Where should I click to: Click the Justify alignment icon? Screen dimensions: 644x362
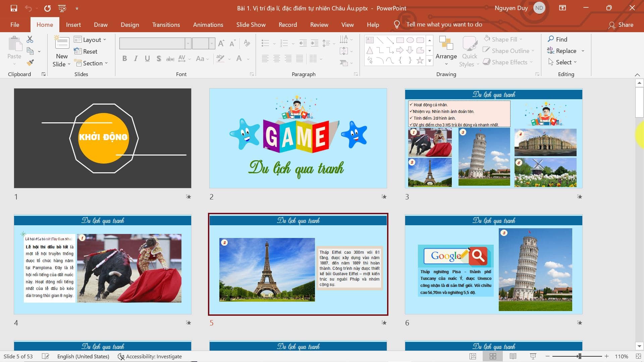click(299, 59)
